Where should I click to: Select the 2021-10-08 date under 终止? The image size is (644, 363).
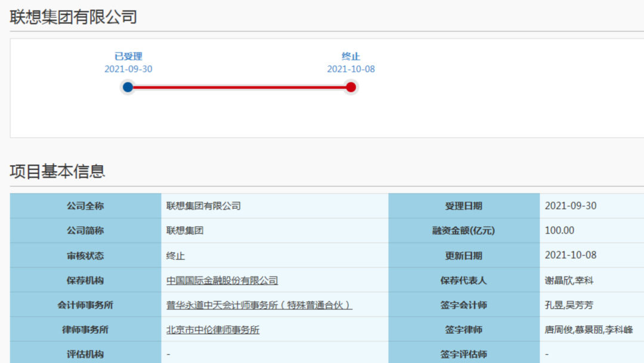pos(351,69)
